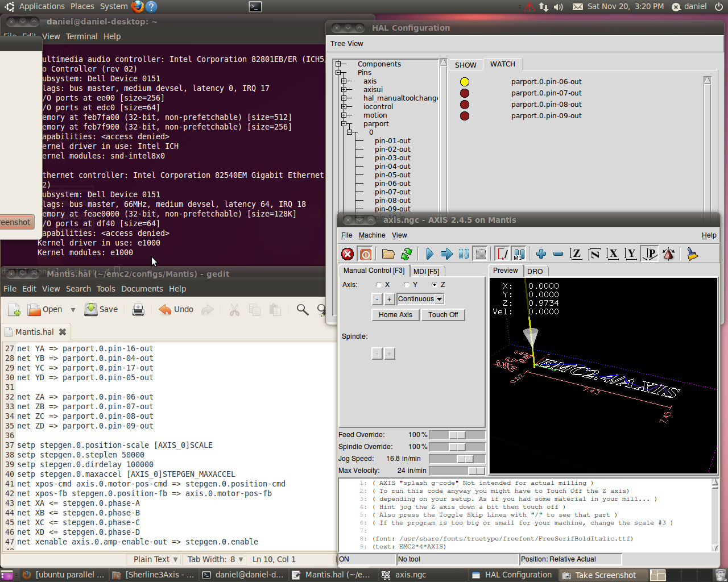
Task: Jog positive with the plus button
Action: (x=389, y=299)
